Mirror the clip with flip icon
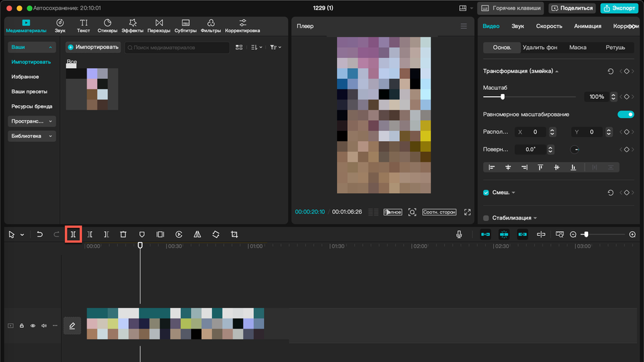The height and width of the screenshot is (362, 644). click(x=197, y=235)
